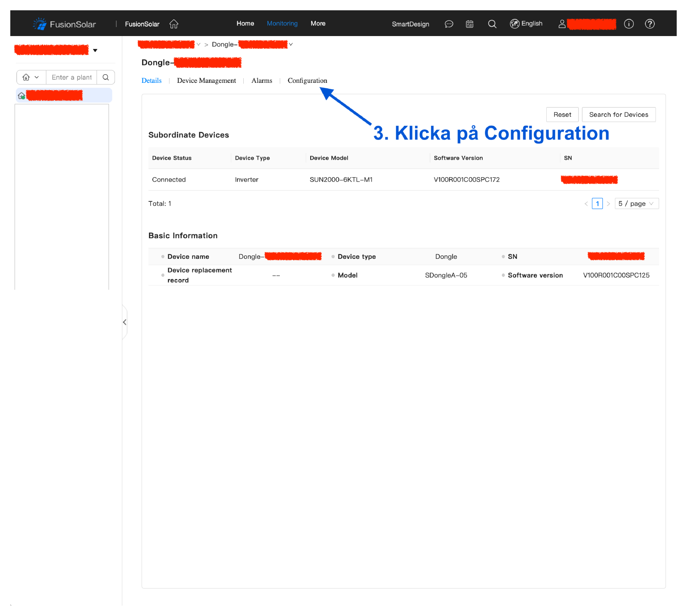The image size is (687, 616).
Task: Collapse the left sidebar panel
Action: 124,322
